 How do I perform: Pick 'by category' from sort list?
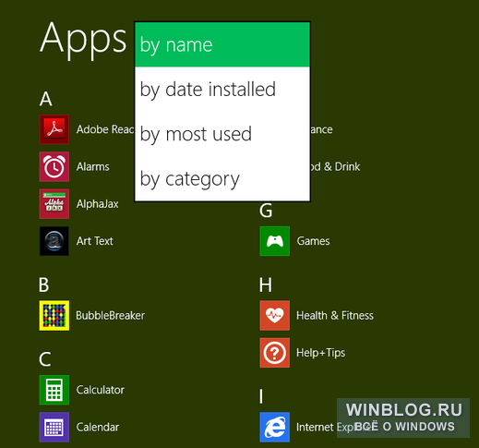(x=222, y=178)
